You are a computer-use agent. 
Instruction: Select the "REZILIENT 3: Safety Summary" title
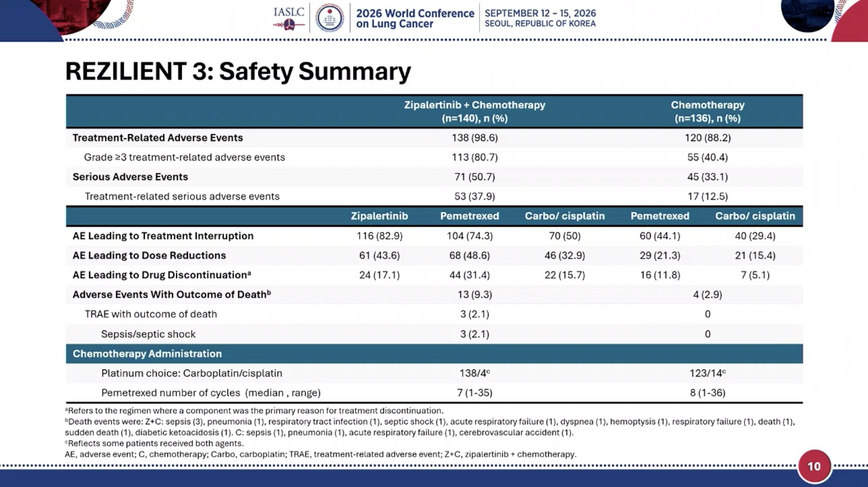[238, 71]
